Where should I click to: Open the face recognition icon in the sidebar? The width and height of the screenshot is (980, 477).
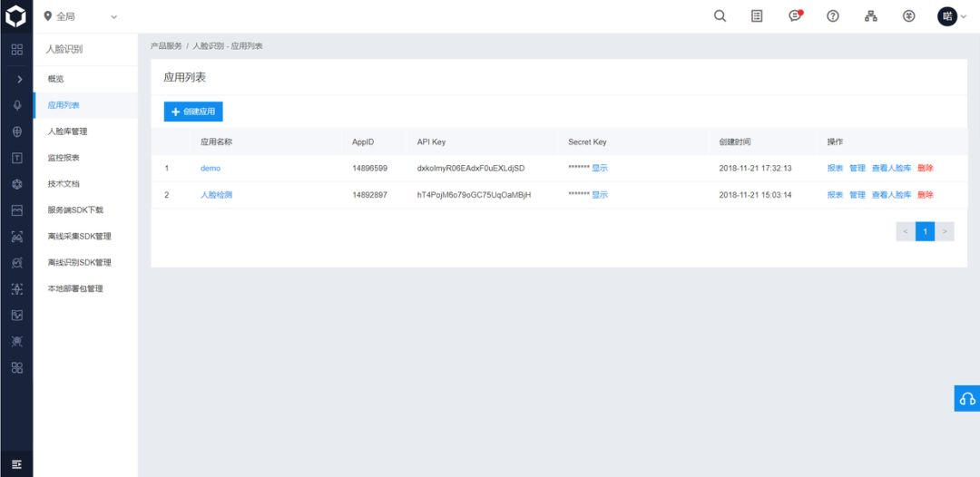point(17,237)
